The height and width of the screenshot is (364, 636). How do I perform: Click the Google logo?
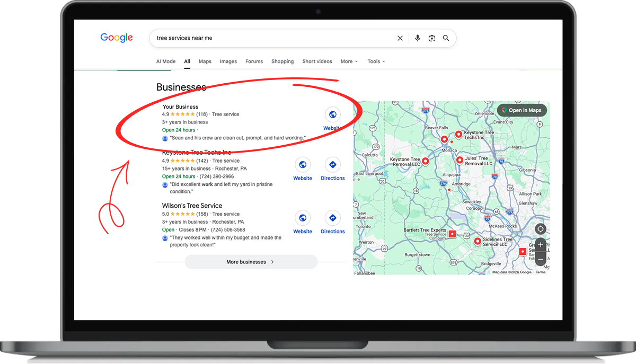tap(117, 38)
